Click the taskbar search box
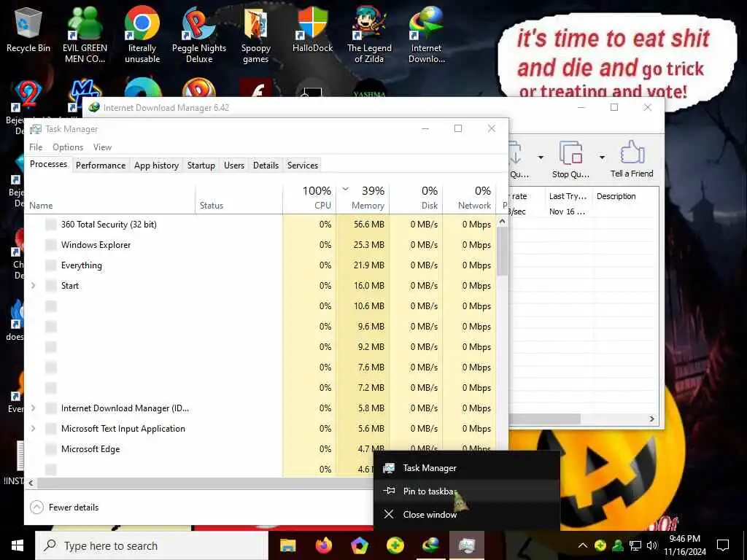The image size is (747, 560). pyautogui.click(x=152, y=545)
